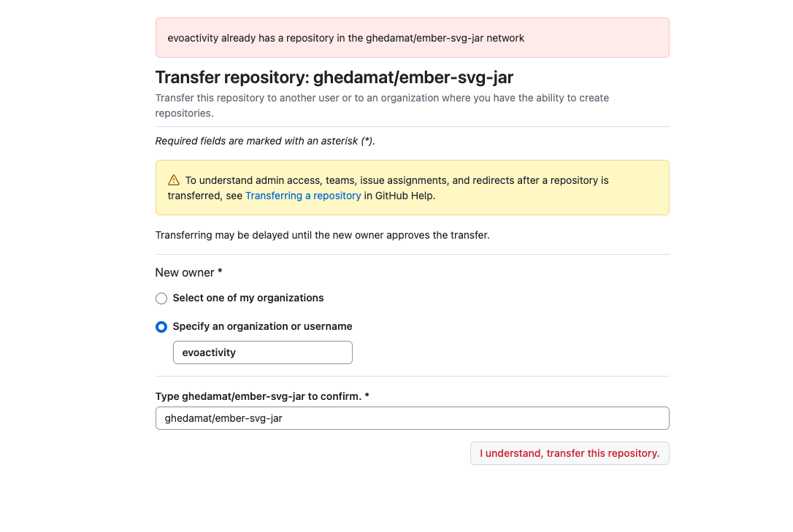This screenshot has height=532, width=793.
Task: Click the yellow warning triangle icon
Action: (173, 180)
